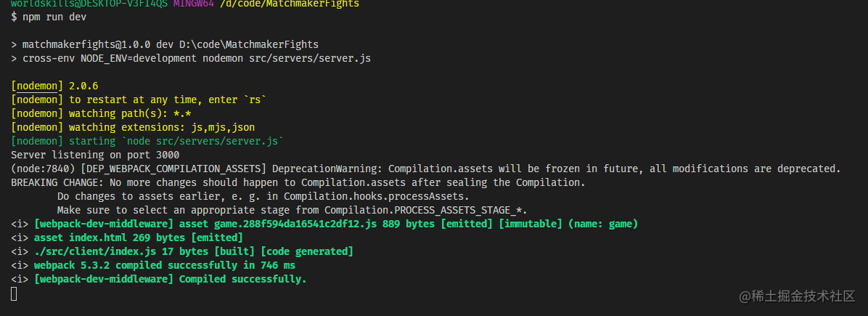This screenshot has width=868, height=316.
Task: Click the npm run dev command
Action: click(54, 17)
